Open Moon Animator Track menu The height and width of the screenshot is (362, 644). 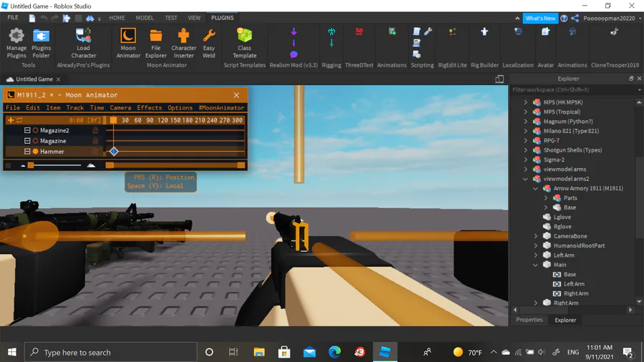(x=75, y=107)
